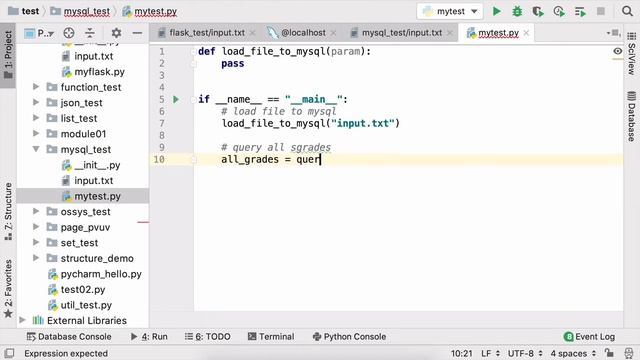This screenshot has height=360, width=640.
Task: Click the 10:21 cursor position indicator
Action: click(461, 353)
